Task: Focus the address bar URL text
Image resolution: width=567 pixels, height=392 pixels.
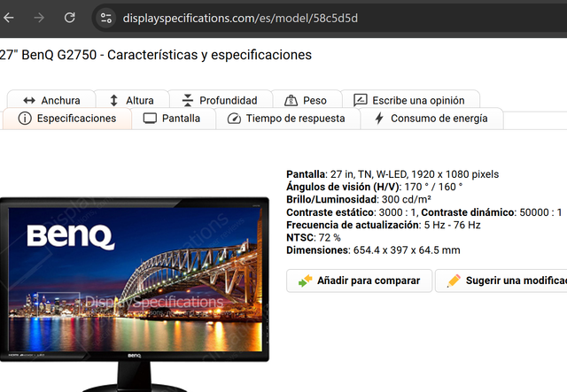Action: tap(240, 18)
